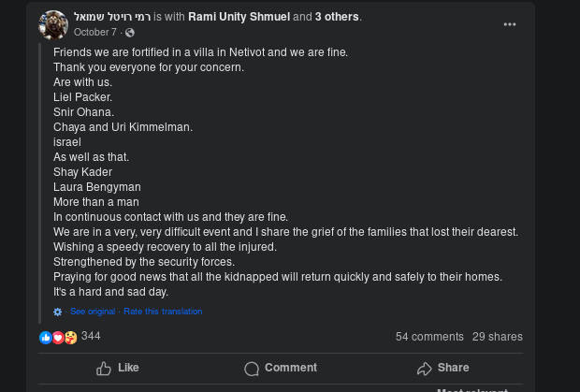580x392 pixels.
Task: Click the care hug reaction emoji
Action: pyautogui.click(x=71, y=337)
